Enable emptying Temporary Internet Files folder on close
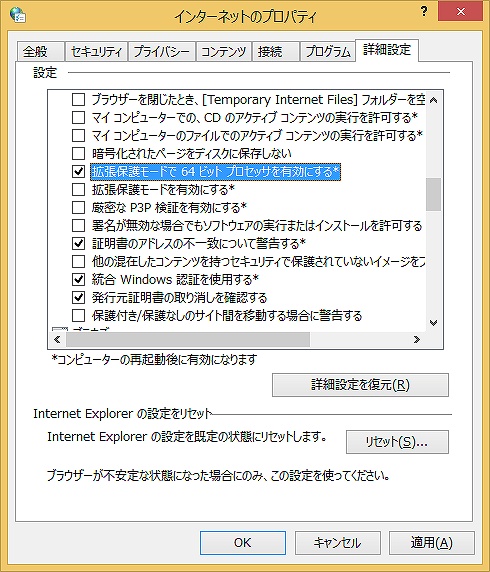490x572 pixels. [78, 99]
